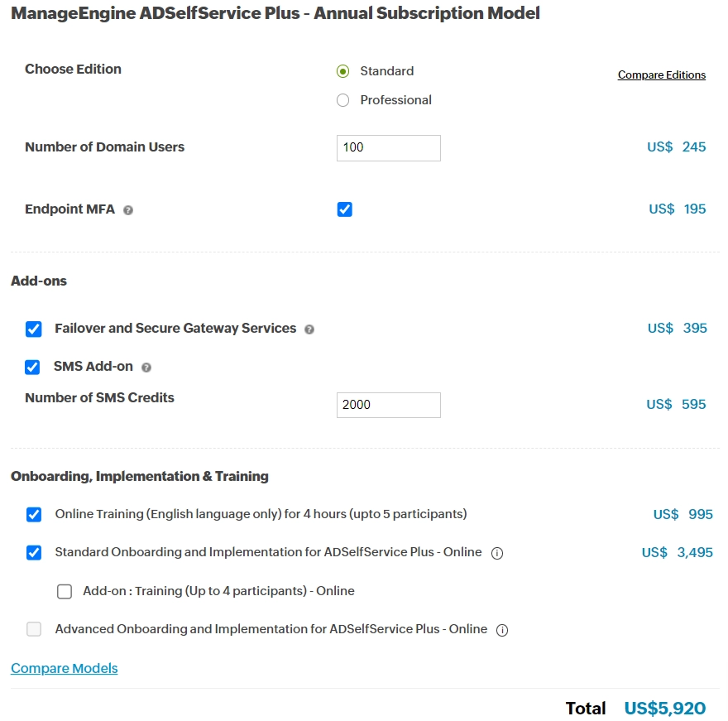Untick the SMS Add-on checkbox
The width and height of the screenshot is (728, 721).
point(32,367)
